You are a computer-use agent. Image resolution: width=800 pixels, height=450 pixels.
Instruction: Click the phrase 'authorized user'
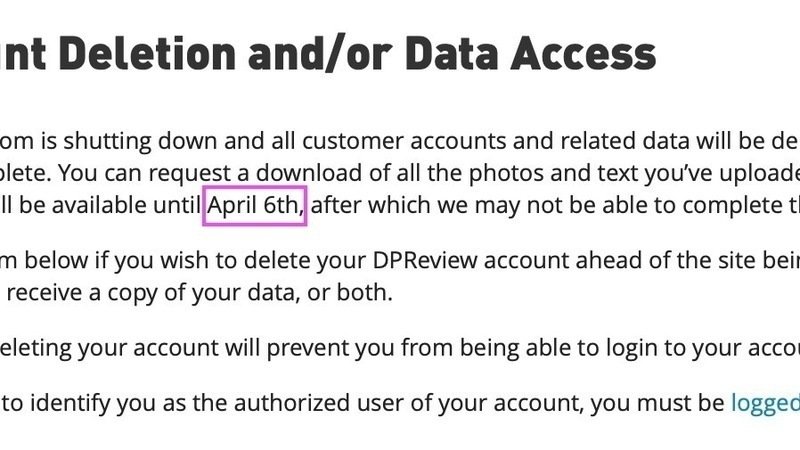coord(355,404)
